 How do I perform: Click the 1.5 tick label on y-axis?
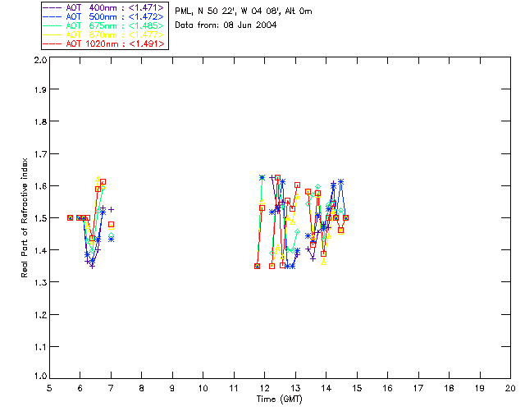tap(39, 218)
